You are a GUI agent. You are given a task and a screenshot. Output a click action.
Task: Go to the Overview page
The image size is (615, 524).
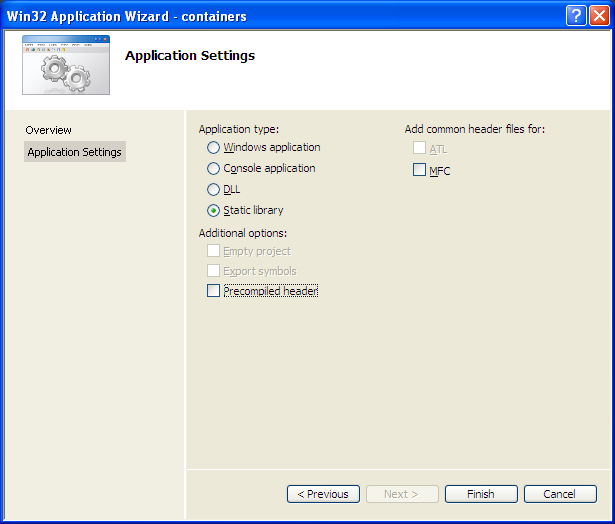click(48, 130)
